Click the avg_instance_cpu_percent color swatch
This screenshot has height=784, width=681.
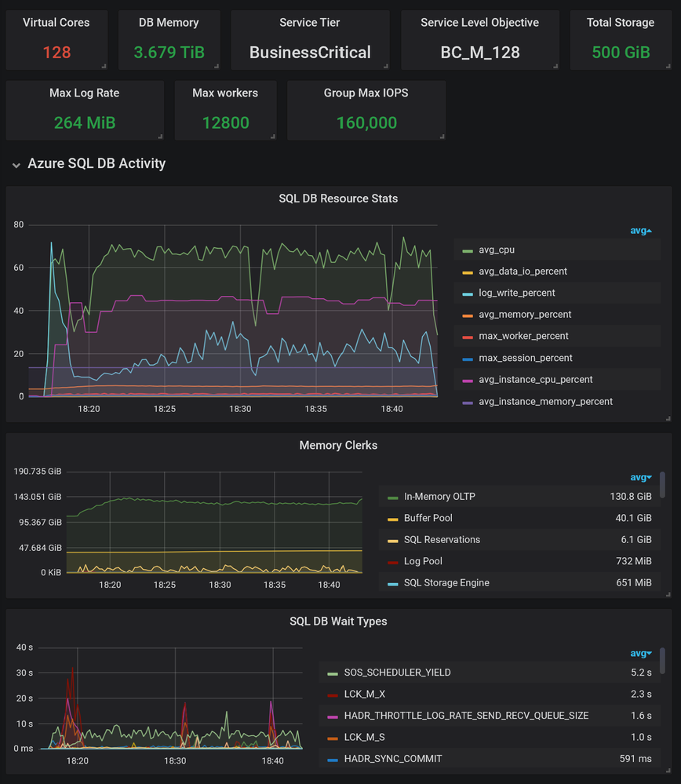coord(468,381)
